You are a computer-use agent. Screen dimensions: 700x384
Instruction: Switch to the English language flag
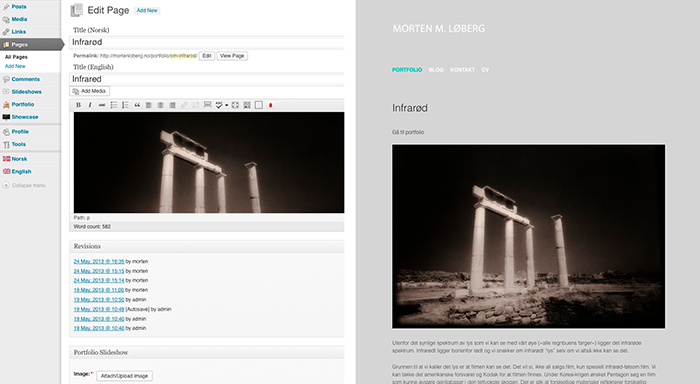[x=17, y=171]
